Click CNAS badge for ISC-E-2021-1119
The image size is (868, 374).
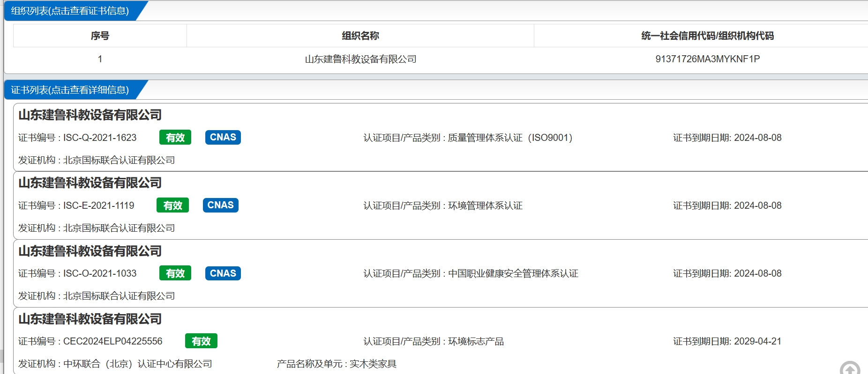[x=221, y=205]
